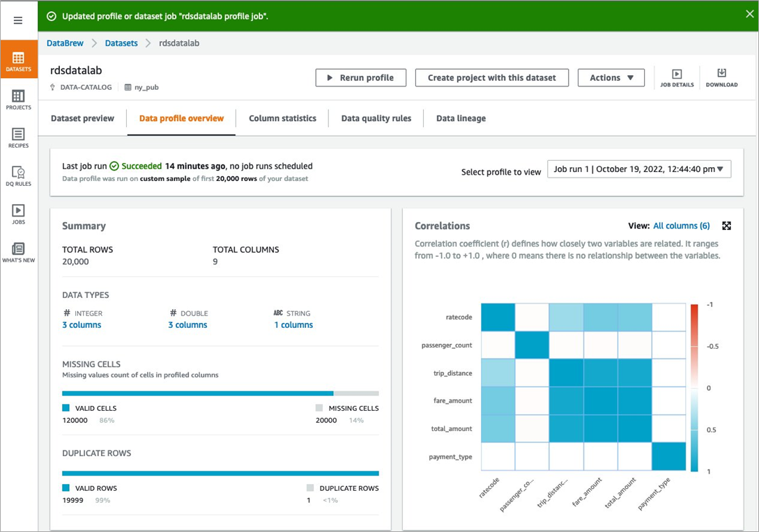Click the MISSING CELLS legend swatch
Viewport: 759px width, 532px height.
319,408
